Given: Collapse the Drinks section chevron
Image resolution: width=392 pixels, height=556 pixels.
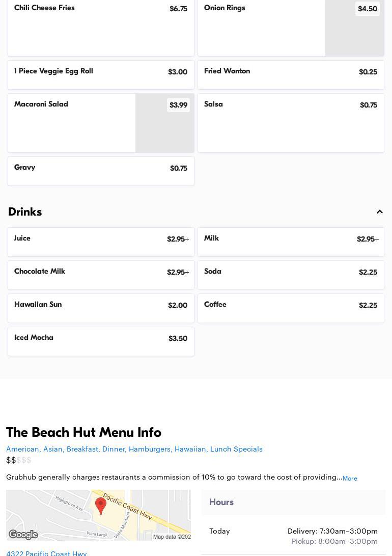Looking at the screenshot, I should 380,212.
